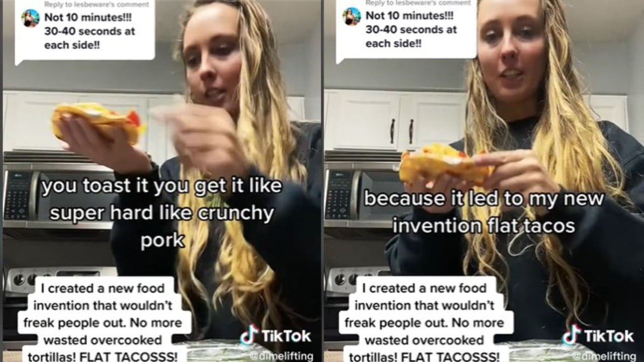Click cabinet door handles in right video
644x362 pixels.
click(x=401, y=131)
